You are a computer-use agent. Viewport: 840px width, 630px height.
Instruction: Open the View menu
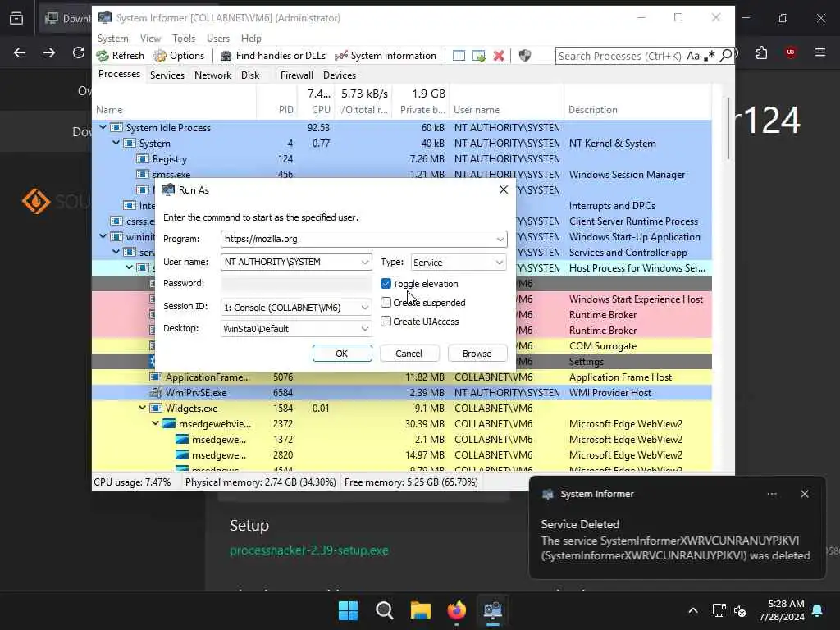pyautogui.click(x=150, y=38)
